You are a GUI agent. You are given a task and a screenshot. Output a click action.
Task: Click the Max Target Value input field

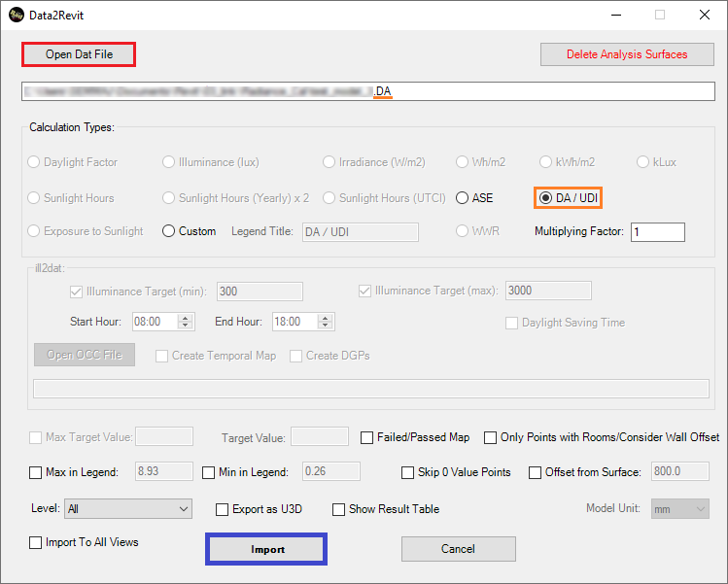[x=164, y=437]
